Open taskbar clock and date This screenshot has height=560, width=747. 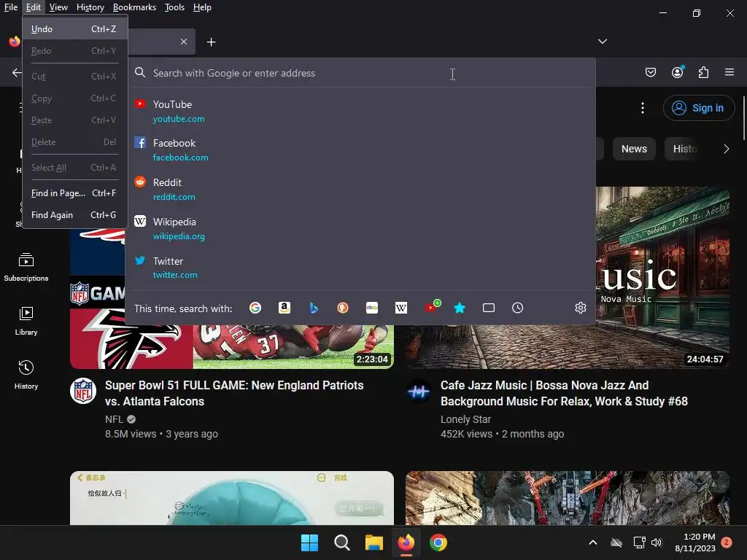pyautogui.click(x=695, y=542)
